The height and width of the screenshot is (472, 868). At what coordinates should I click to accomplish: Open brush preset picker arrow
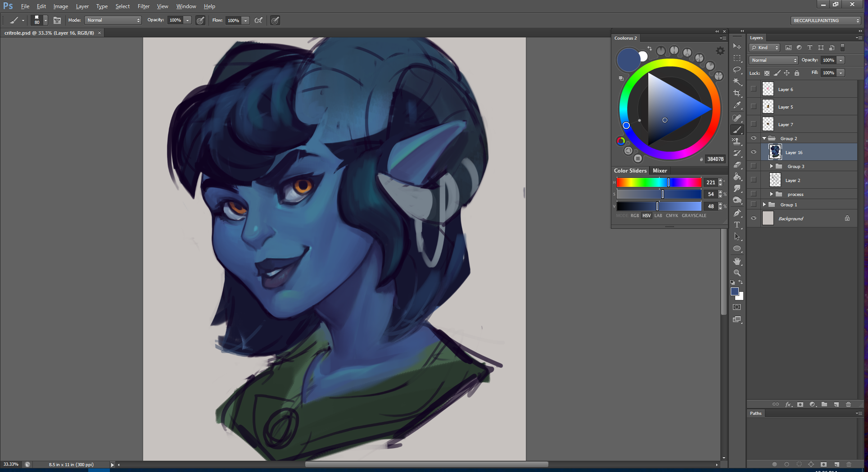click(45, 20)
